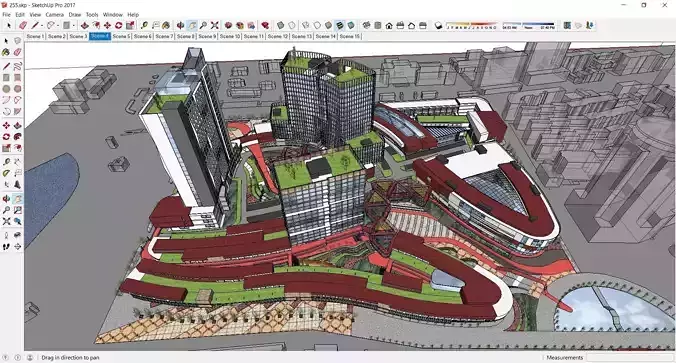Switch to Scene 15 tab

(x=350, y=36)
